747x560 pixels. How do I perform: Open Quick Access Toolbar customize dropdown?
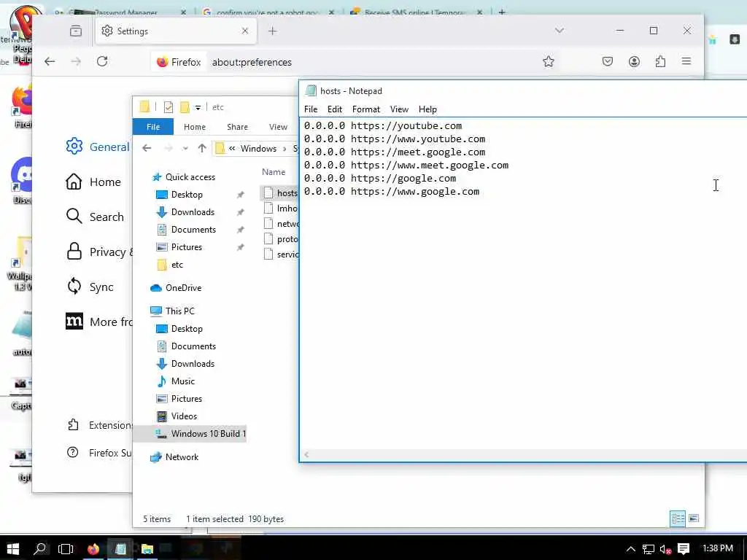(198, 107)
